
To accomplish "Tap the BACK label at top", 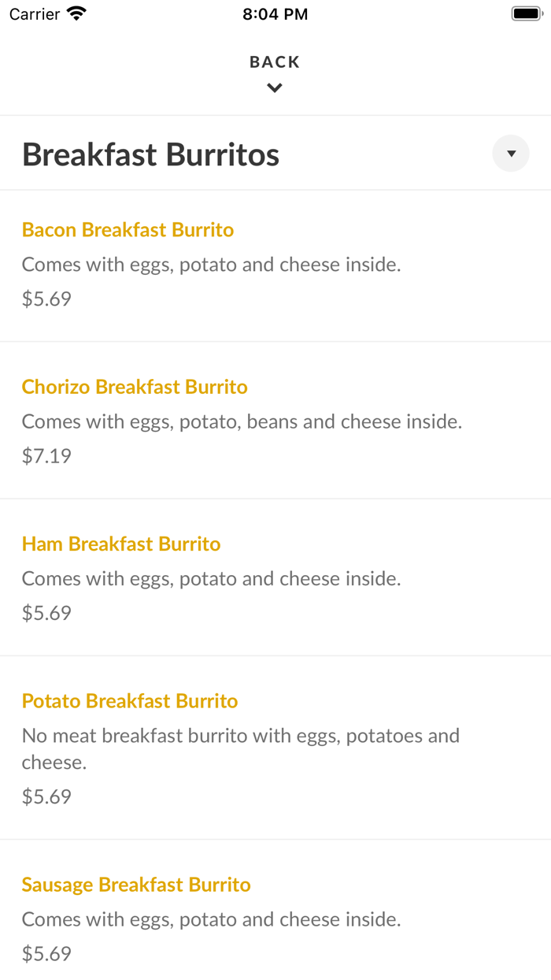I will coord(275,62).
